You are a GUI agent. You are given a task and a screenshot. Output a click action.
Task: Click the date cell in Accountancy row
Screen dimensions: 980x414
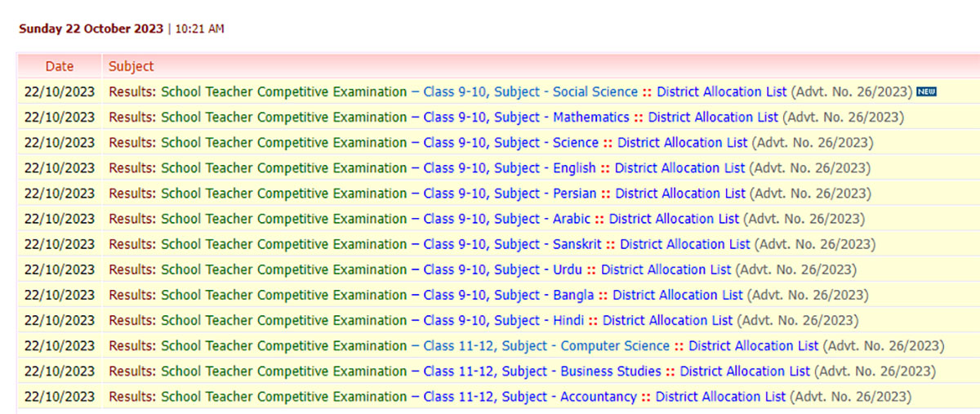pos(59,396)
